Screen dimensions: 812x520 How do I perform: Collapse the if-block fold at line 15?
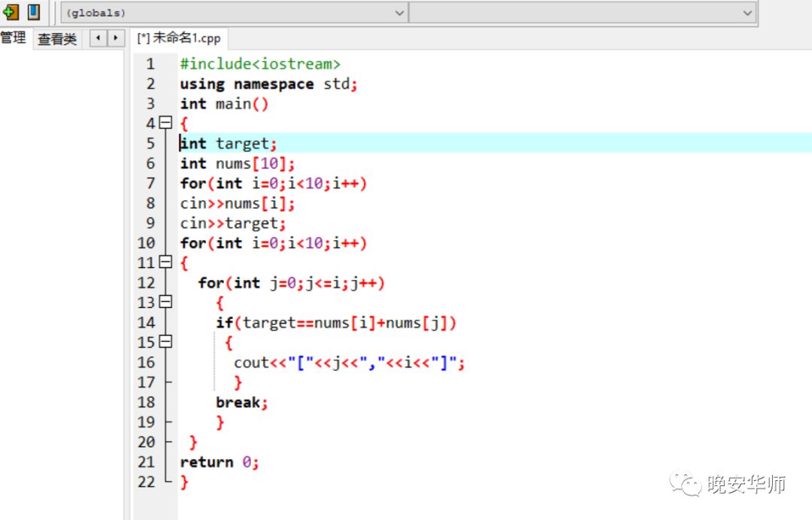click(165, 342)
